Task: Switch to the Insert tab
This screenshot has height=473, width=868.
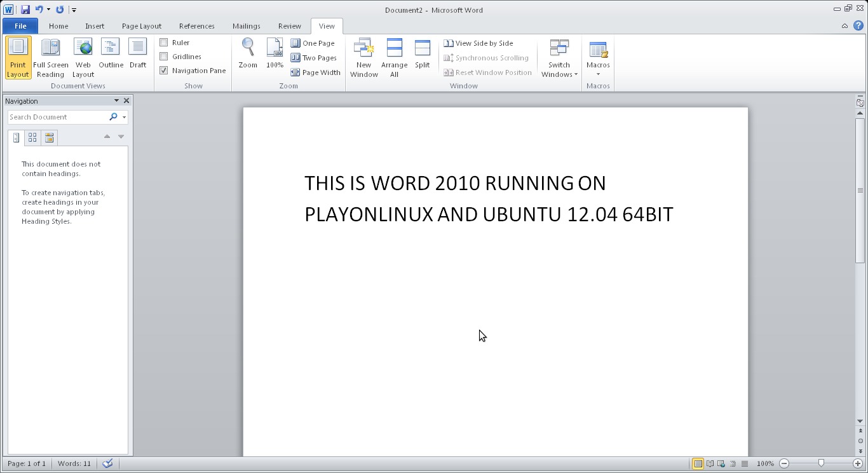Action: 95,26
